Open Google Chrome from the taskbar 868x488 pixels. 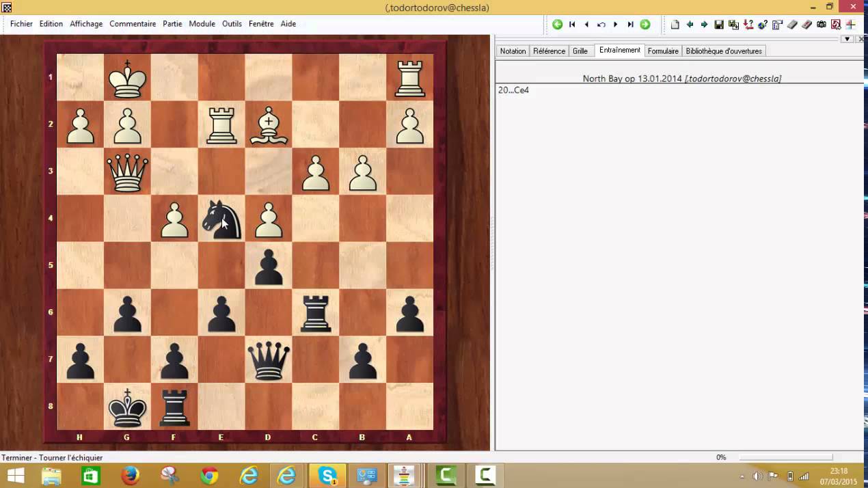(x=209, y=476)
